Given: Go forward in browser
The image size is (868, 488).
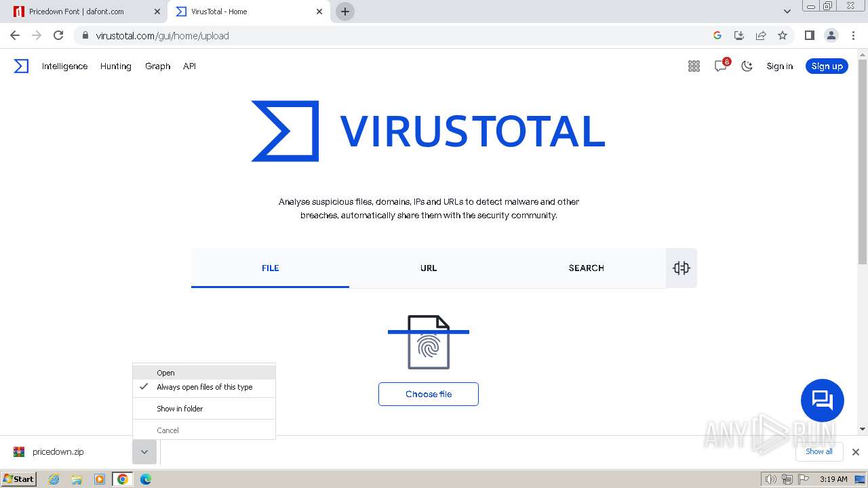Looking at the screenshot, I should 37,35.
